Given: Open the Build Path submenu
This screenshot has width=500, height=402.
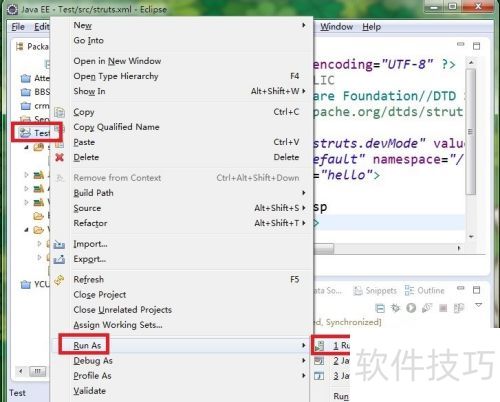Looking at the screenshot, I should pos(182,193).
